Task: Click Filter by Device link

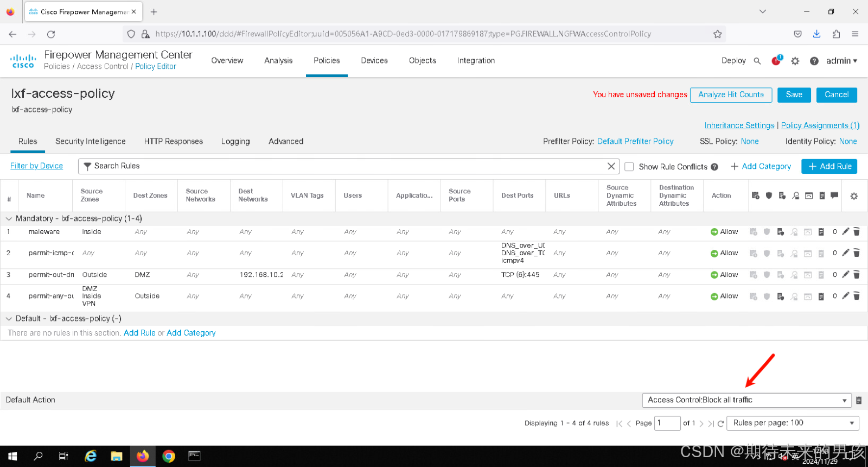Action: (x=36, y=166)
